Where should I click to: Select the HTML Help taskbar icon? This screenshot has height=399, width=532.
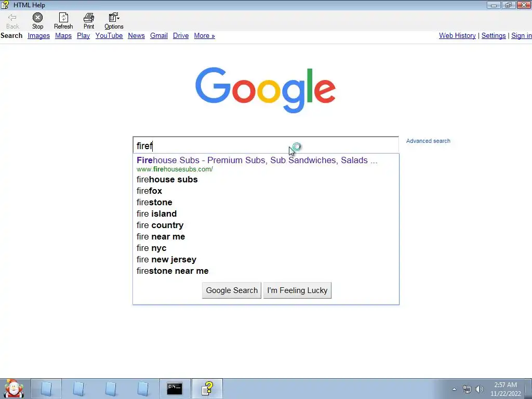[207, 389]
